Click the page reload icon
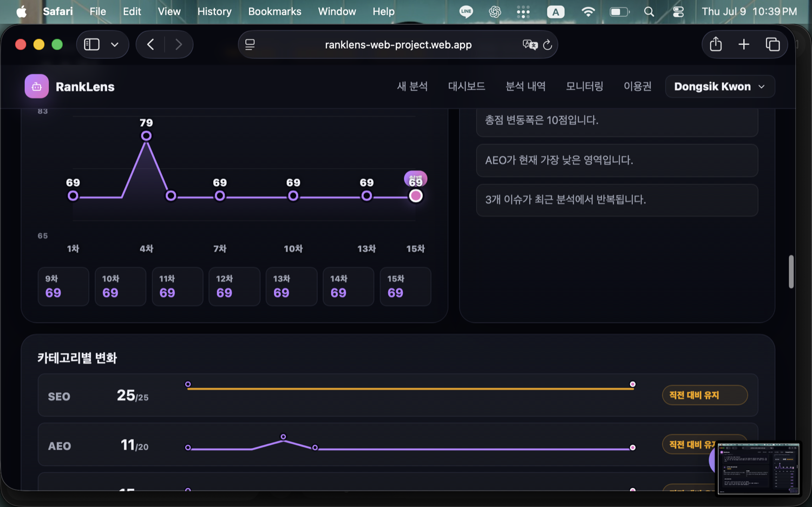 [547, 45]
